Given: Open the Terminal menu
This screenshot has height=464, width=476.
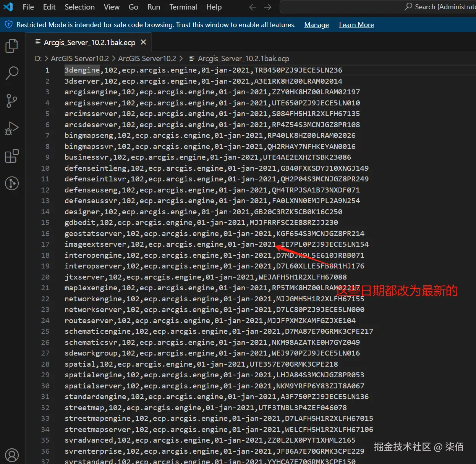Looking at the screenshot, I should (x=183, y=7).
